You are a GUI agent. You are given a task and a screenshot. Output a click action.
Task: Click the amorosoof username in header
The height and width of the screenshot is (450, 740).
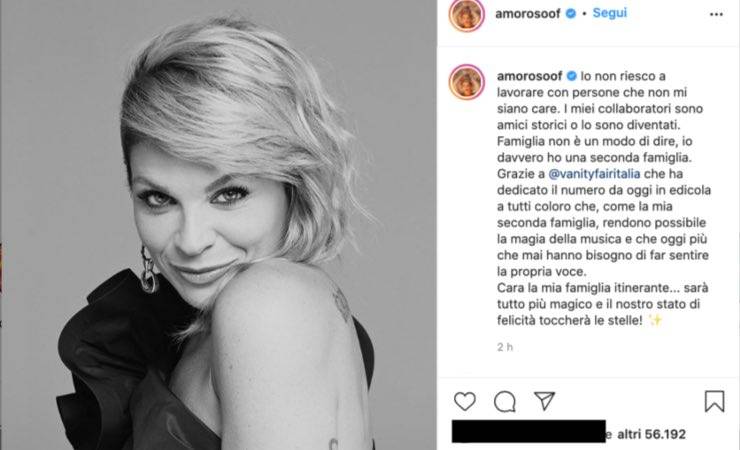[528, 14]
